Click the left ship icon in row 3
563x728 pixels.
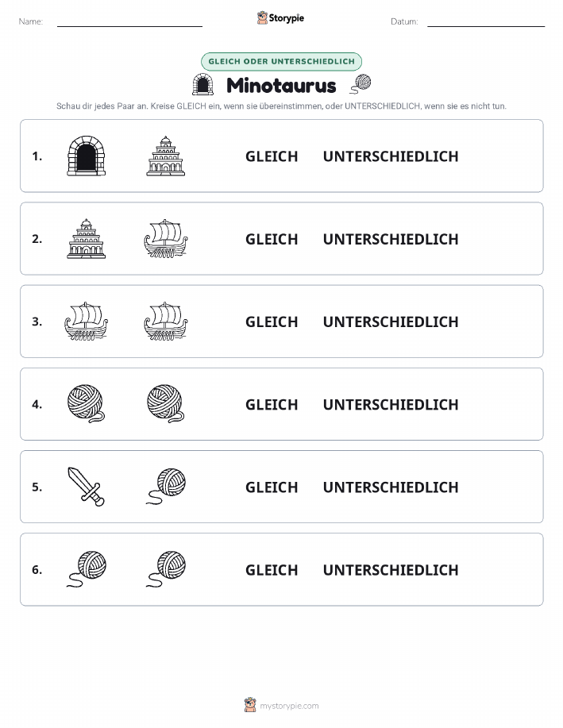[x=87, y=322]
